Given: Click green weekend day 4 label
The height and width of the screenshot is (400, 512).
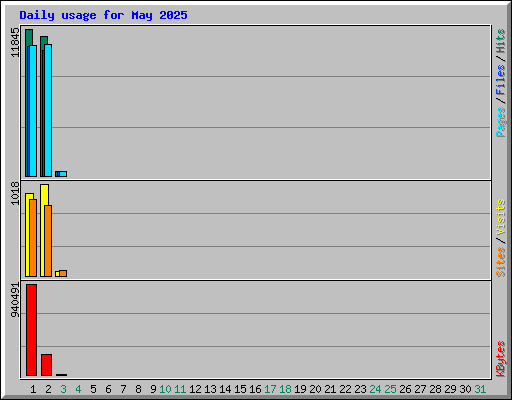Looking at the screenshot, I should pos(78,389).
